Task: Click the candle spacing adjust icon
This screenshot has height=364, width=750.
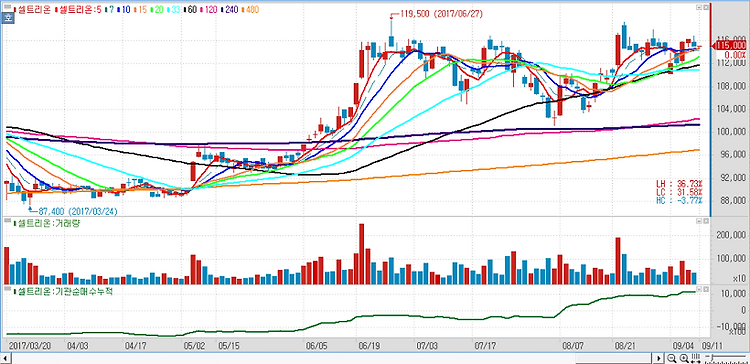Action: coord(696,358)
